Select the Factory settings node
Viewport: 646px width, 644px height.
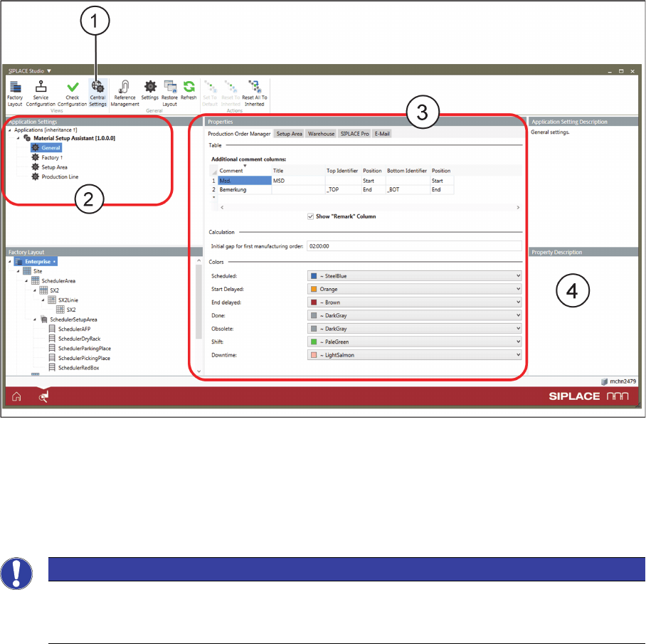click(x=47, y=157)
